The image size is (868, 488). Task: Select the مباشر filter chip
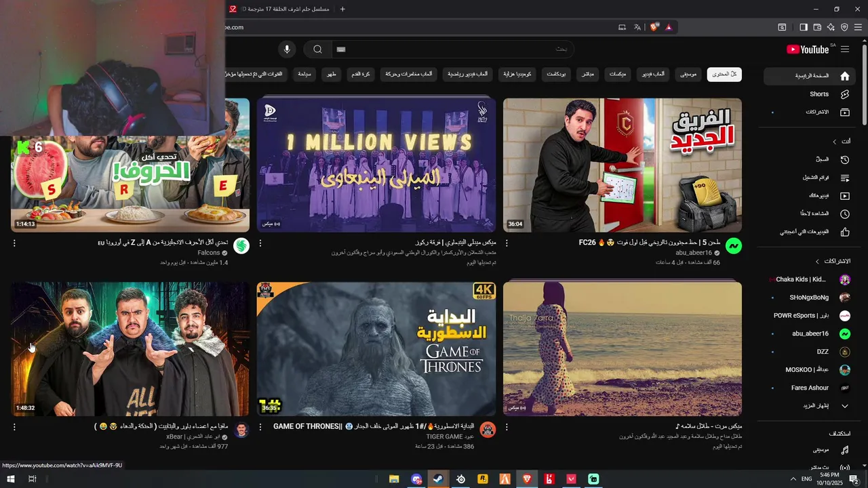pos(588,74)
